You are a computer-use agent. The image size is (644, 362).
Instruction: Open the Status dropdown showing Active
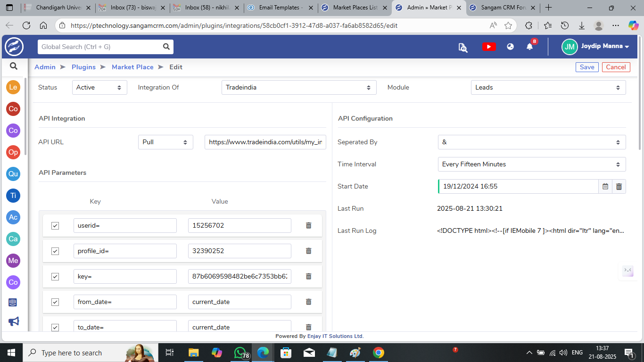click(x=99, y=87)
